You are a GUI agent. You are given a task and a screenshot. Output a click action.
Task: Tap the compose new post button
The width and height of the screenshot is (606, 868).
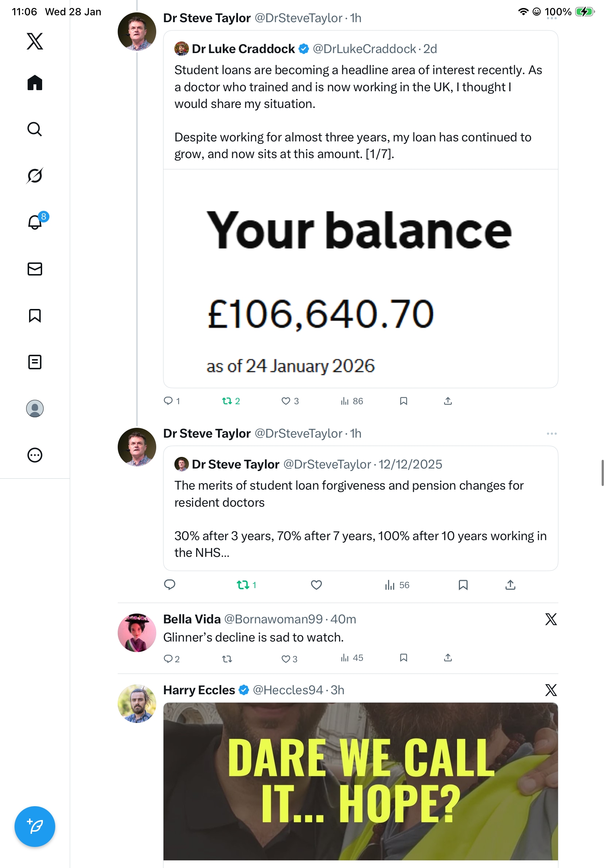point(35,827)
